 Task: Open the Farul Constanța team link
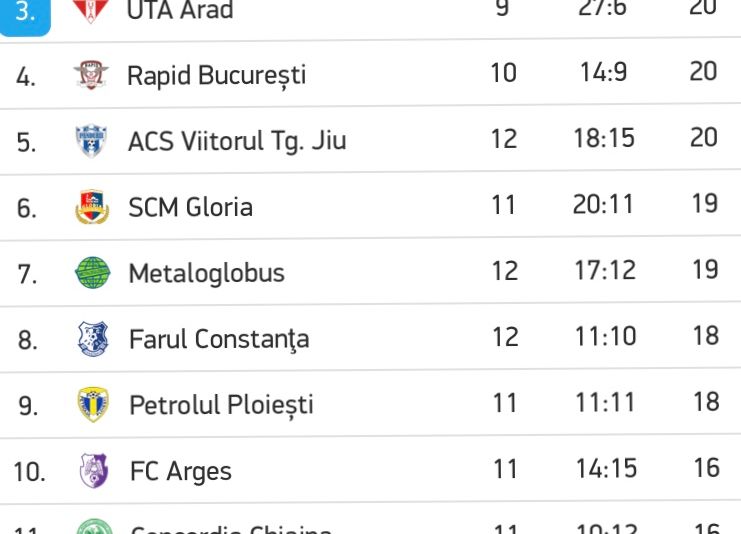point(219,339)
